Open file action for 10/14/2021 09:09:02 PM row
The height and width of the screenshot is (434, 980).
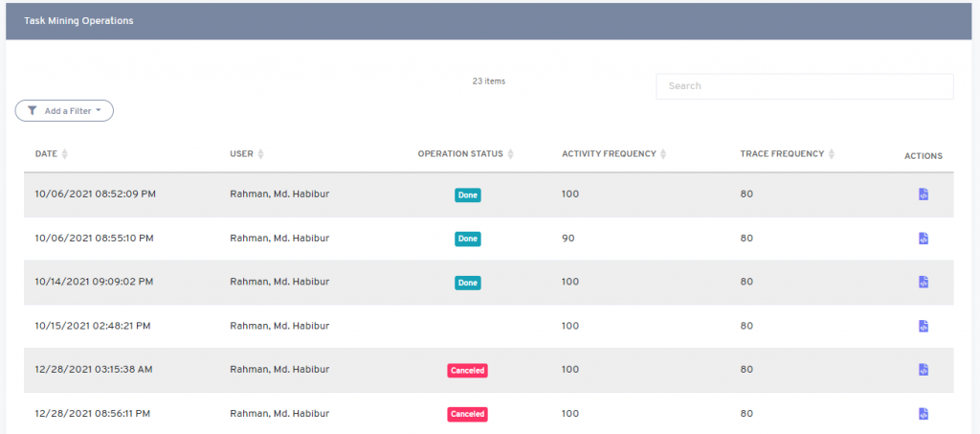(x=924, y=282)
